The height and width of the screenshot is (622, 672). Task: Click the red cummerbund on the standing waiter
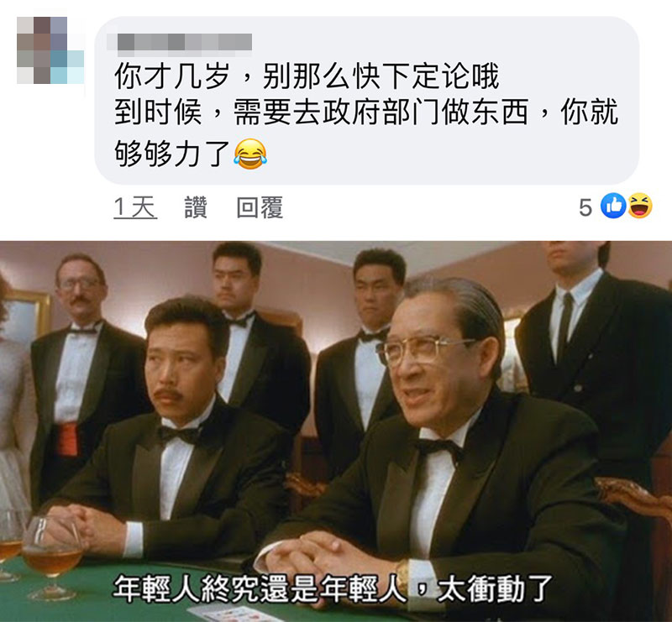[x=67, y=439]
